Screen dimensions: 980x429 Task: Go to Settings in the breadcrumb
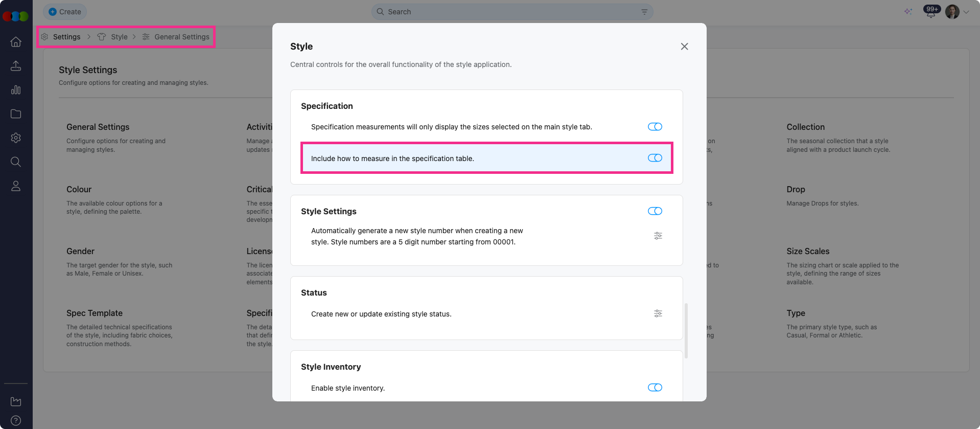click(x=66, y=37)
